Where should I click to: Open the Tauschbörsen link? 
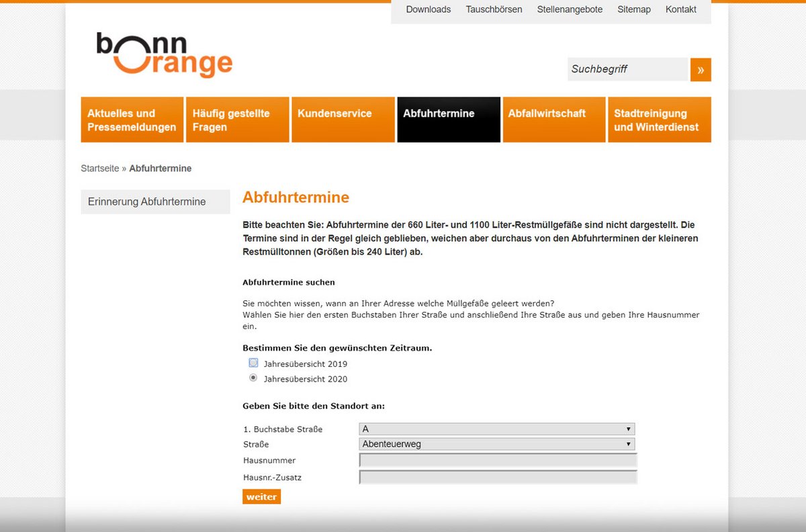(x=494, y=9)
